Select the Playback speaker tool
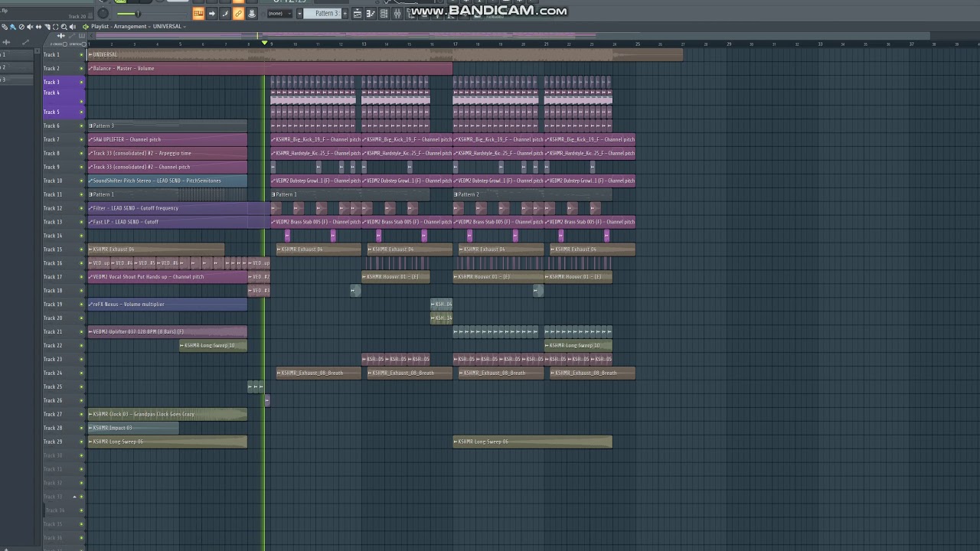980x551 pixels. coord(72,27)
